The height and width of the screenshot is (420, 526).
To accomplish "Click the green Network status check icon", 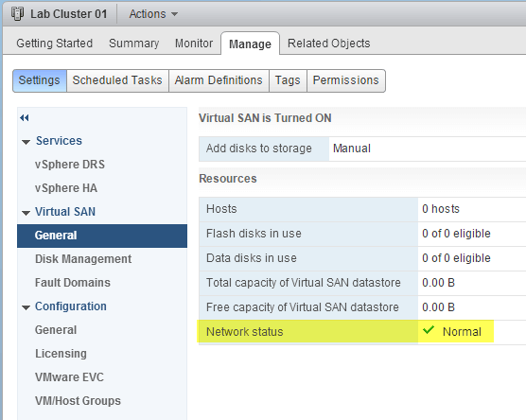I will coord(429,330).
